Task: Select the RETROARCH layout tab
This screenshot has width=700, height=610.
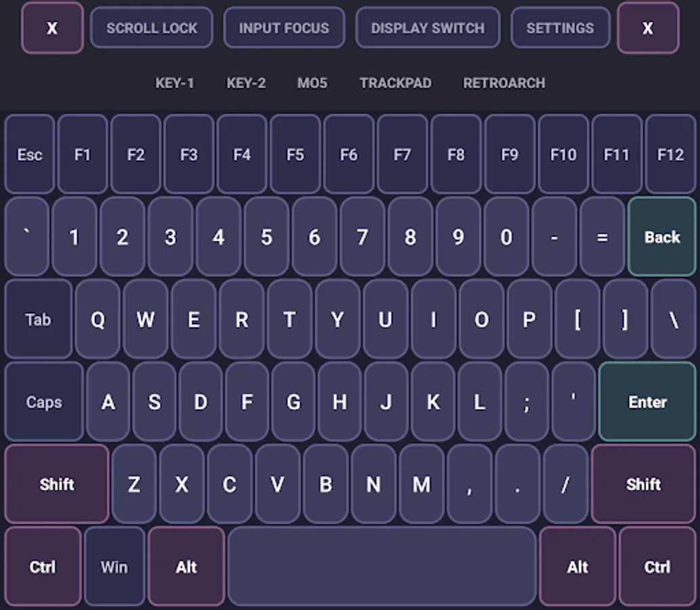Action: pos(503,83)
